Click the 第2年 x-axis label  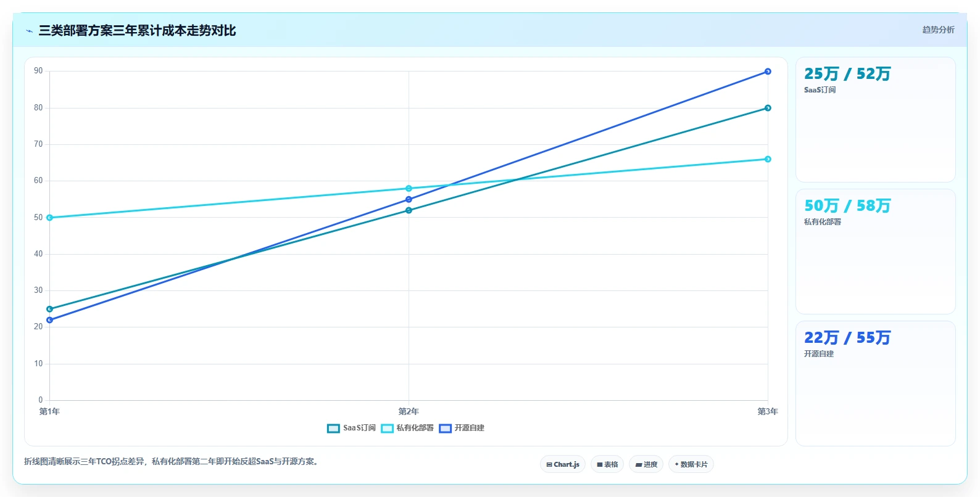409,411
